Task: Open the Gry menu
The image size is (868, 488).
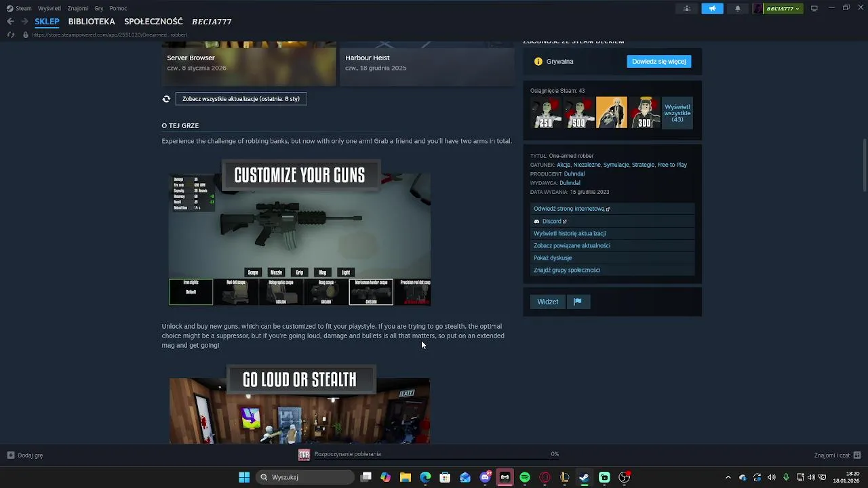Action: [x=99, y=8]
